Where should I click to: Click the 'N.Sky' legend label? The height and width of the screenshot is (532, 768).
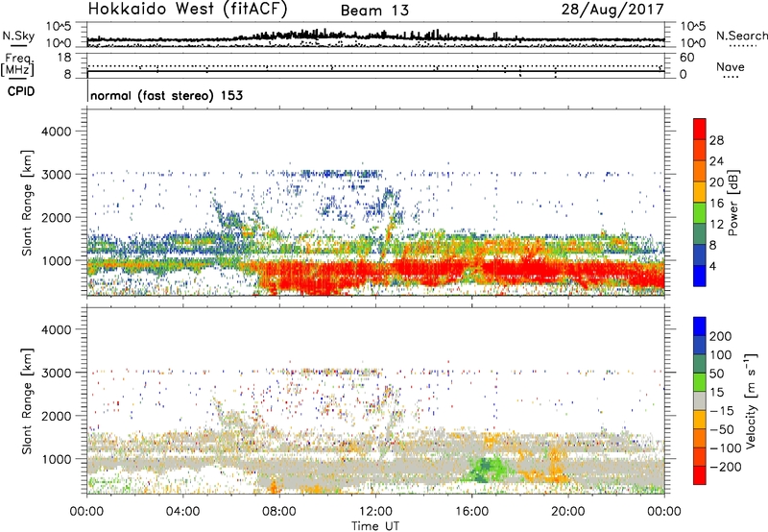click(x=18, y=36)
